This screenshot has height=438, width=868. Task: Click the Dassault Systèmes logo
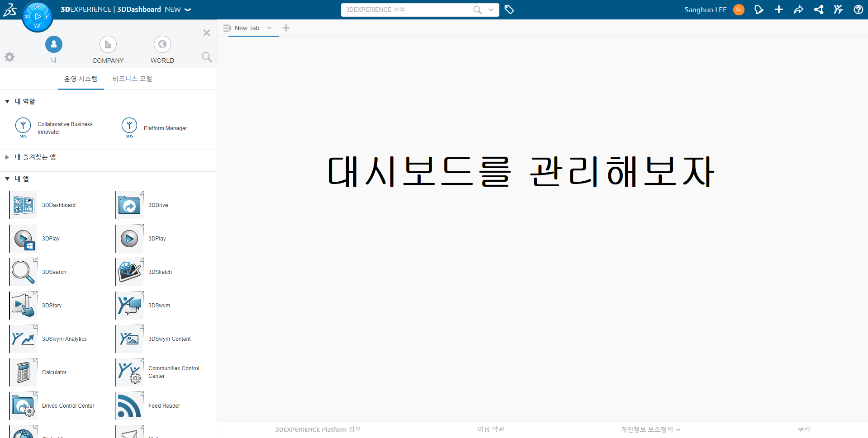[x=10, y=9]
